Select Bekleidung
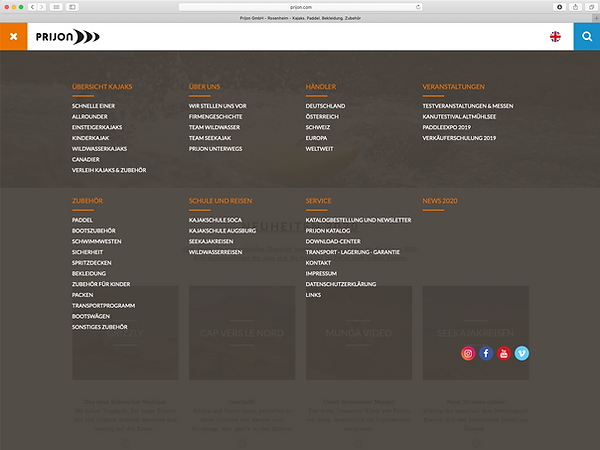Image resolution: width=600 pixels, height=450 pixels. tap(89, 274)
